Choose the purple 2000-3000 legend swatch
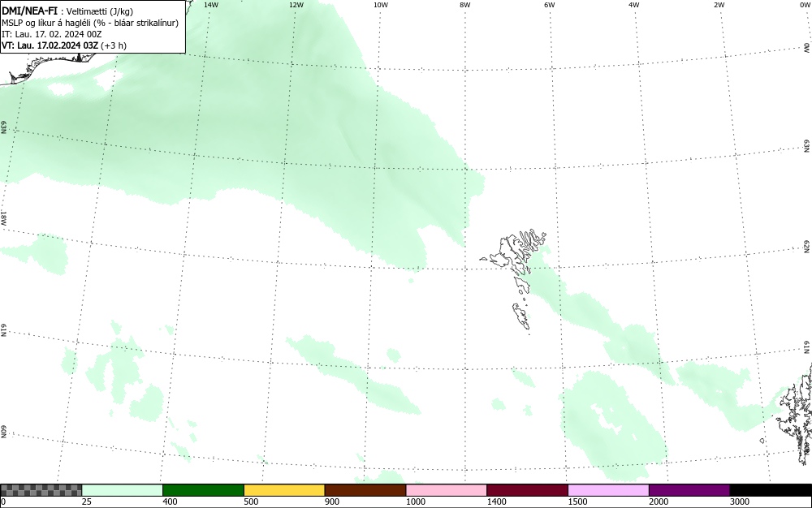 click(689, 490)
